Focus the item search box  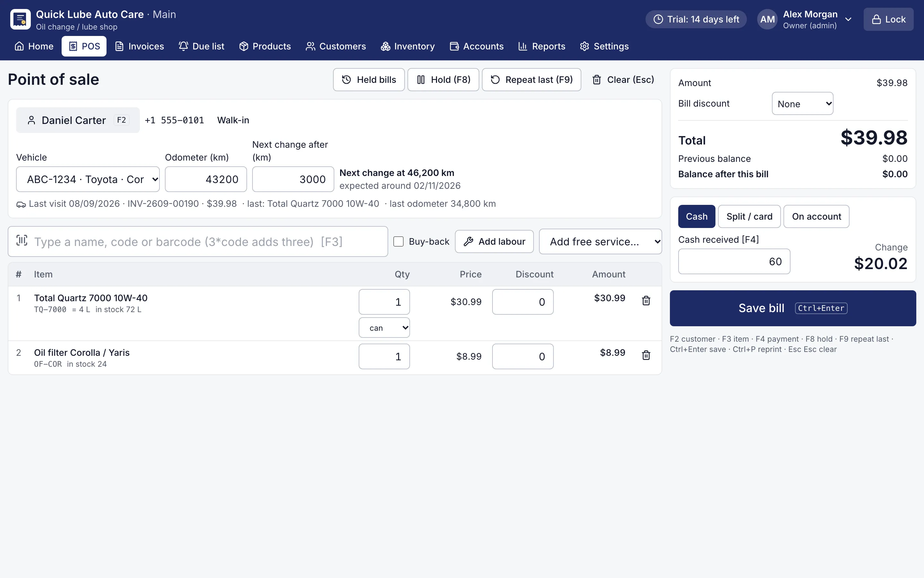[198, 241]
